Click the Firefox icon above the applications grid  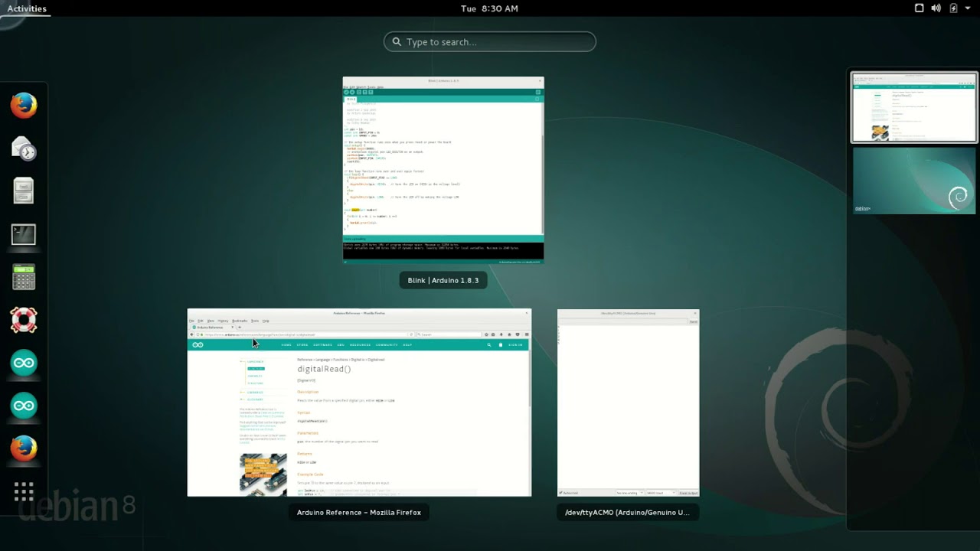[24, 448]
